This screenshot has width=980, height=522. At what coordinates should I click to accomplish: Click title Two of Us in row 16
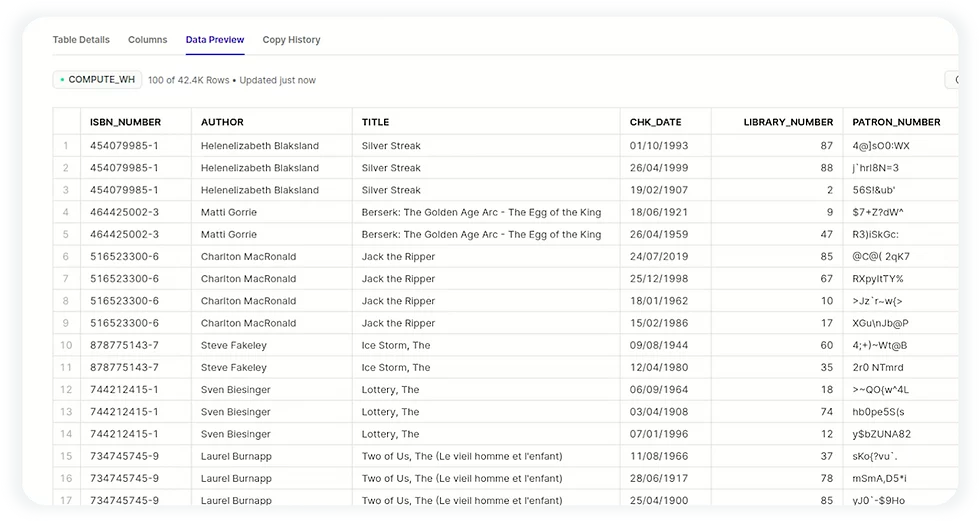point(462,478)
